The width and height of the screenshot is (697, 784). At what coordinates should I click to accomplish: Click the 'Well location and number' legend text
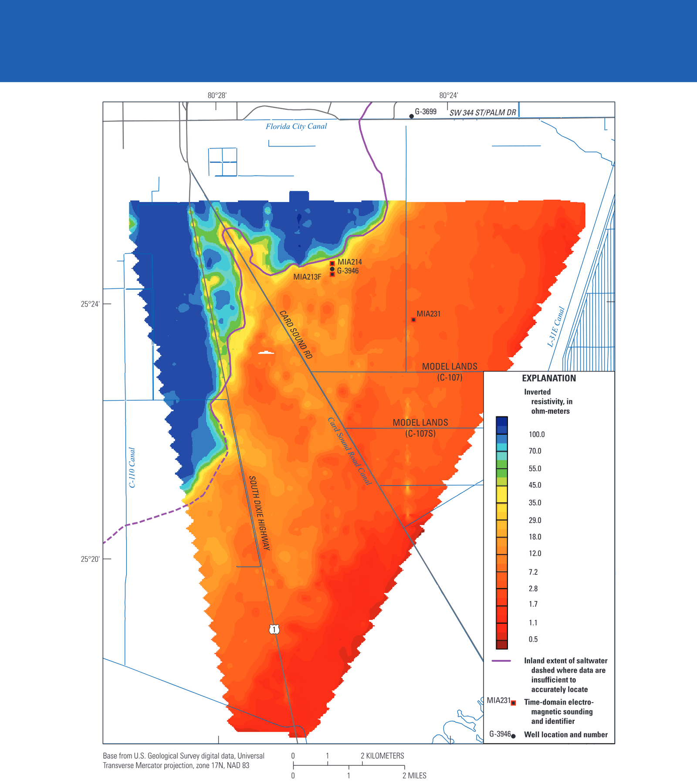point(566,735)
